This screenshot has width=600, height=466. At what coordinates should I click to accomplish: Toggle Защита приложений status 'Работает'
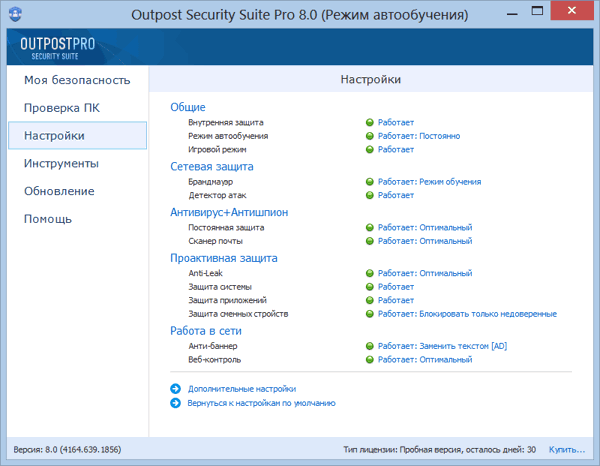pyautogui.click(x=395, y=300)
